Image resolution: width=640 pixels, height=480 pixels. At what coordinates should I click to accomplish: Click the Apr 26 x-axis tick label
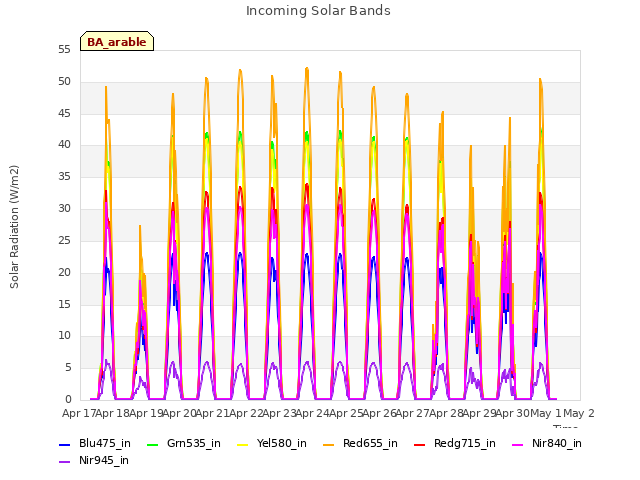[x=379, y=413]
